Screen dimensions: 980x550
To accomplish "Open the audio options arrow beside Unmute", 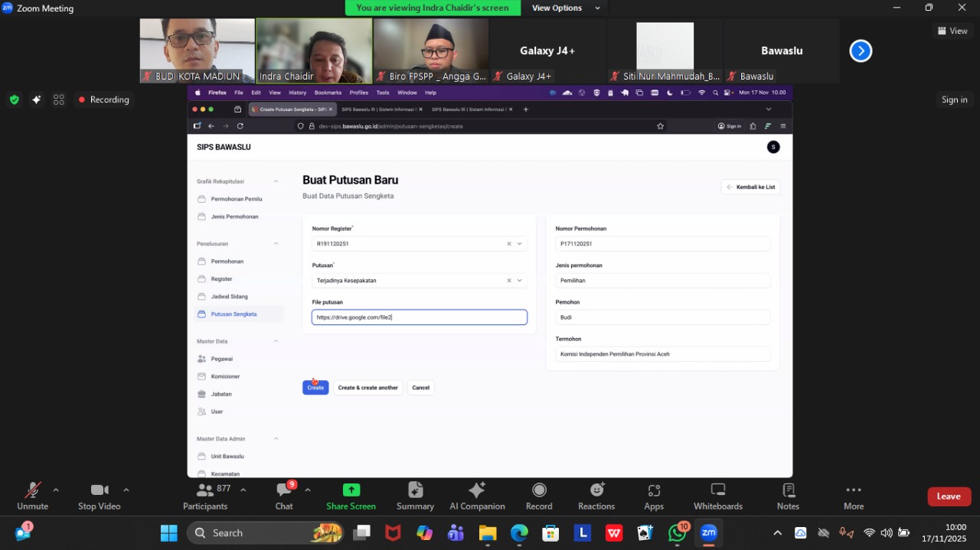I will pos(56,490).
